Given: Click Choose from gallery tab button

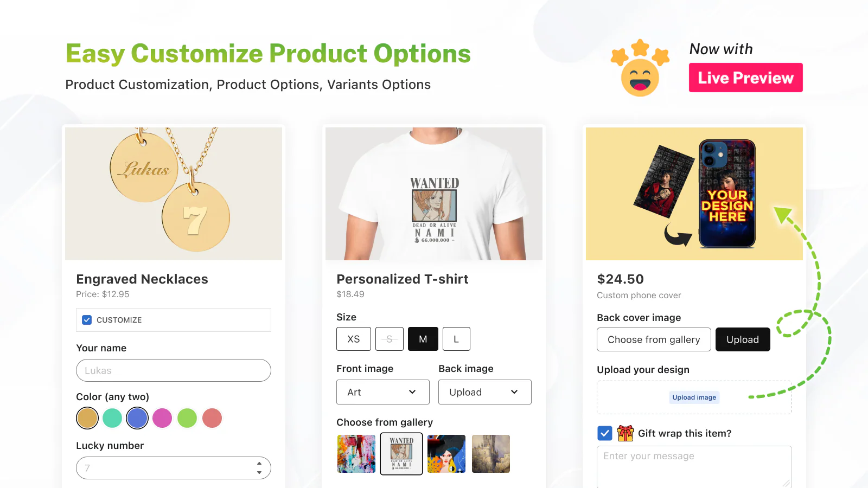Looking at the screenshot, I should 654,339.
